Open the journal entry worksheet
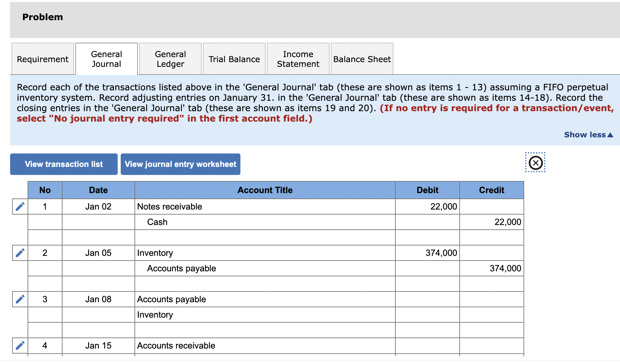 [x=181, y=164]
